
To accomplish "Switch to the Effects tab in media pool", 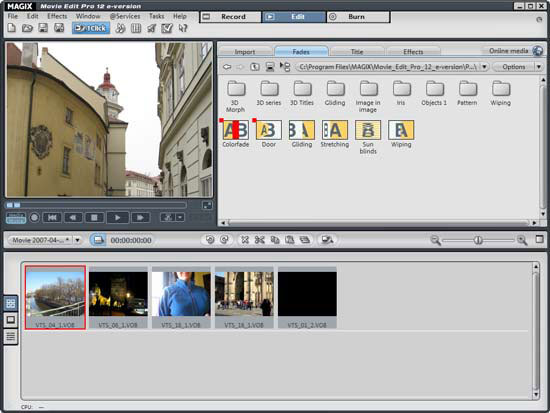I will 413,52.
